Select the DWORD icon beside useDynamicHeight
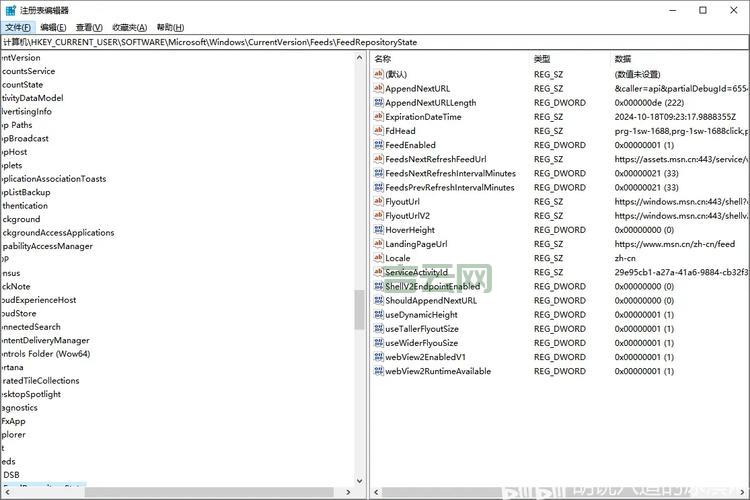 pyautogui.click(x=379, y=315)
